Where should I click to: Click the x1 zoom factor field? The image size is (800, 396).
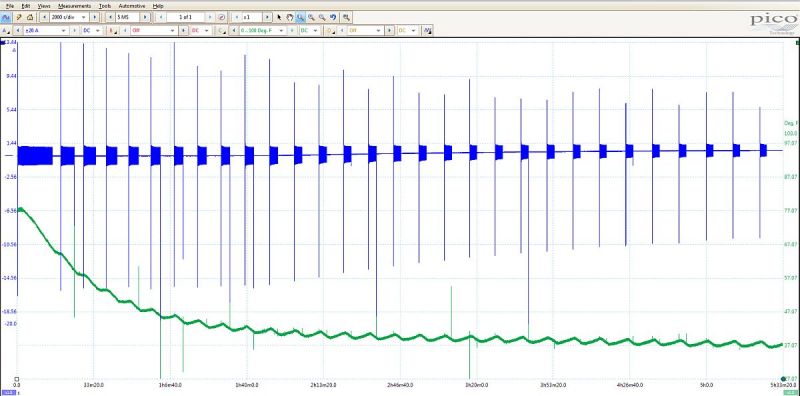[252, 17]
